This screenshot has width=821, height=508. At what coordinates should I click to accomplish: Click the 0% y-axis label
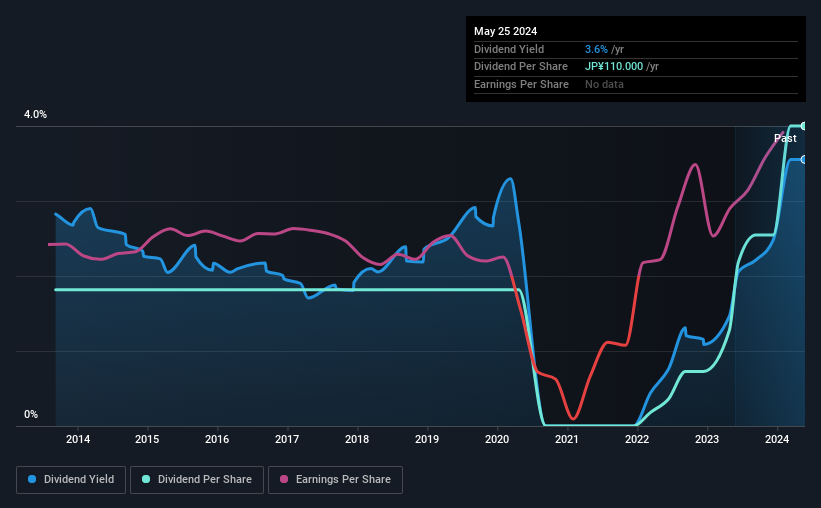coord(31,414)
